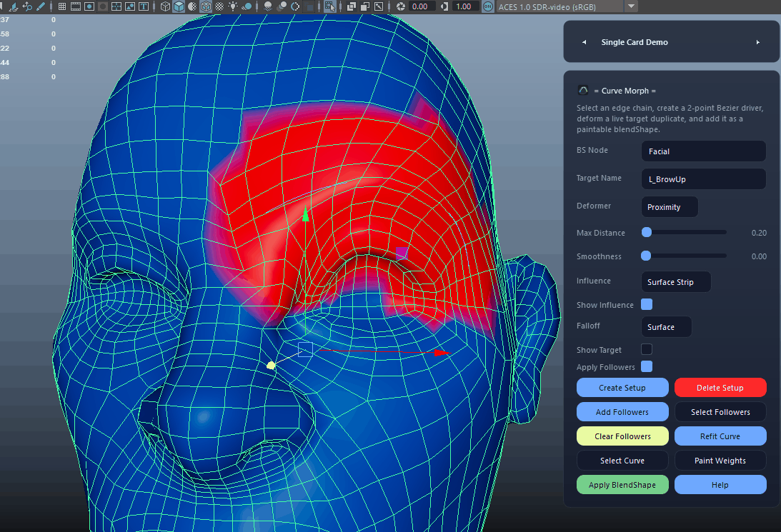Click the red X-axis manipulator arrow
The height and width of the screenshot is (532, 781).
click(x=442, y=353)
